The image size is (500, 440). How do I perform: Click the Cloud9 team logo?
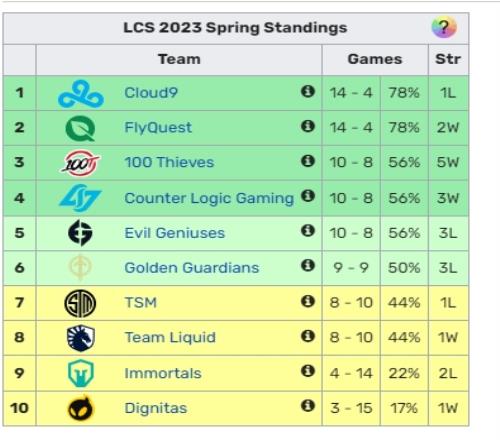[81, 94]
